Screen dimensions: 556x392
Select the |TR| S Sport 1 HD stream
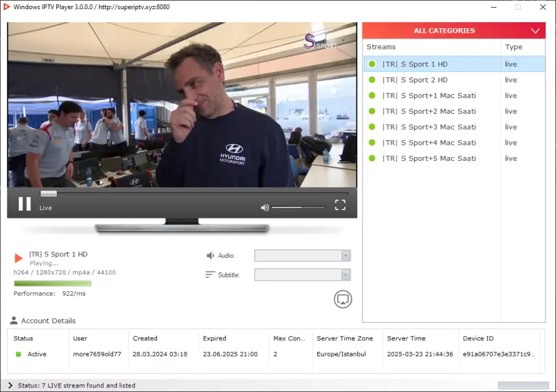454,64
